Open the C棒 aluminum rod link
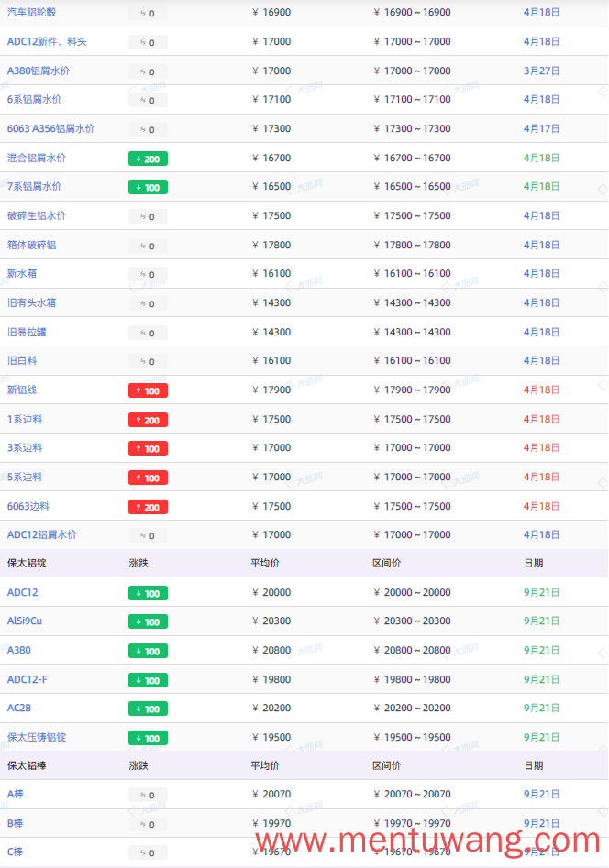Image resolution: width=609 pixels, height=868 pixels. click(x=15, y=852)
